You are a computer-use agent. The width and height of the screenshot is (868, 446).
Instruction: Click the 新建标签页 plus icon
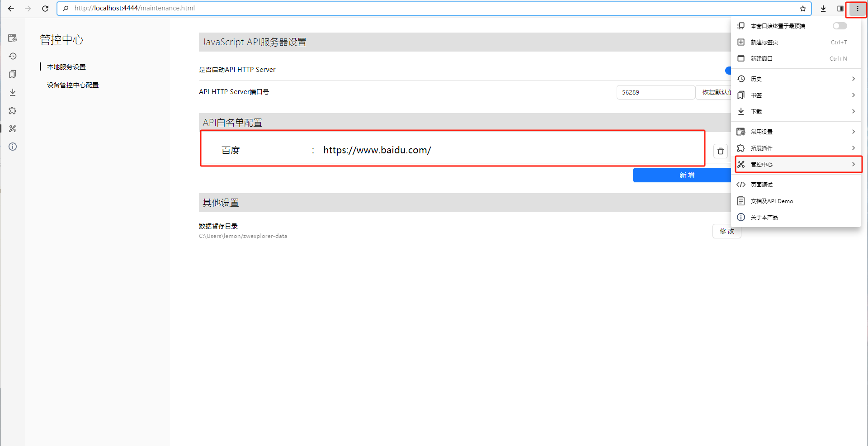point(741,42)
